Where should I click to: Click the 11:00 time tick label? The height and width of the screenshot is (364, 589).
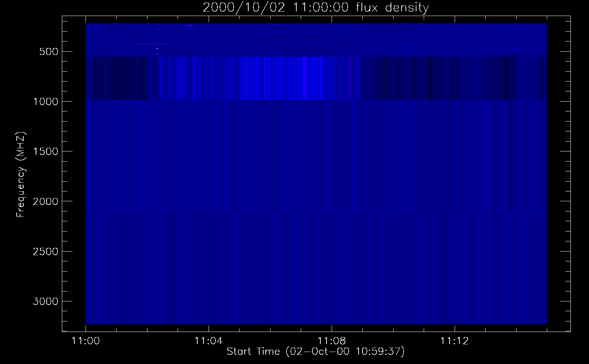click(86, 341)
